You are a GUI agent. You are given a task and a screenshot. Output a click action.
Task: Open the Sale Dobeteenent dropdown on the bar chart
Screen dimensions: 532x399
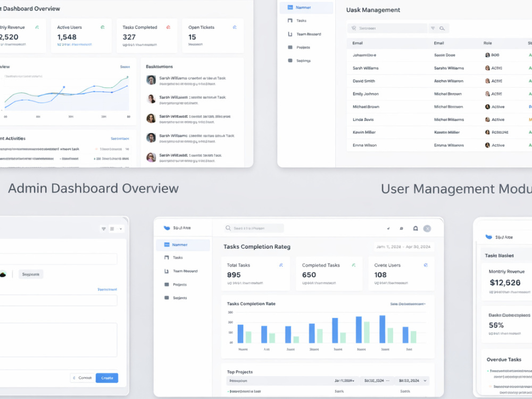[x=408, y=304]
